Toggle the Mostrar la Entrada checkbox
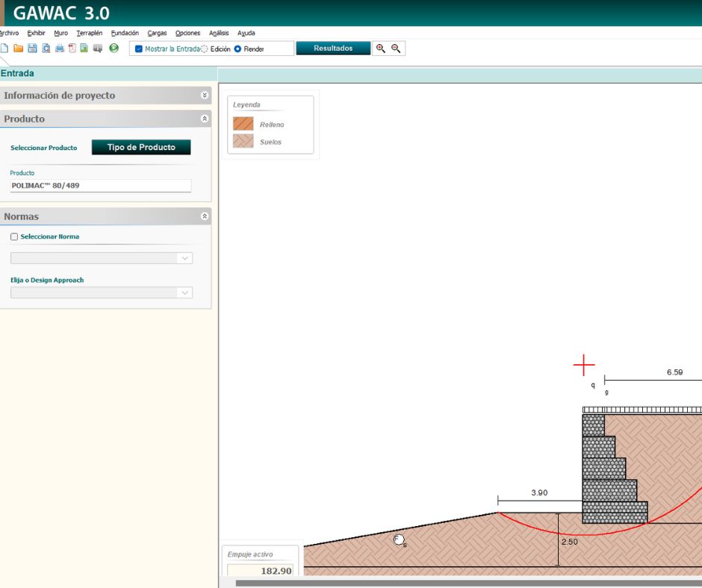The height and width of the screenshot is (588, 702). 139,49
